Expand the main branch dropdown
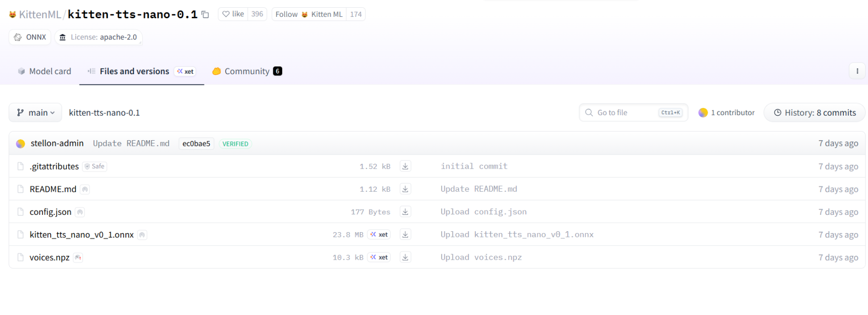 pos(35,113)
